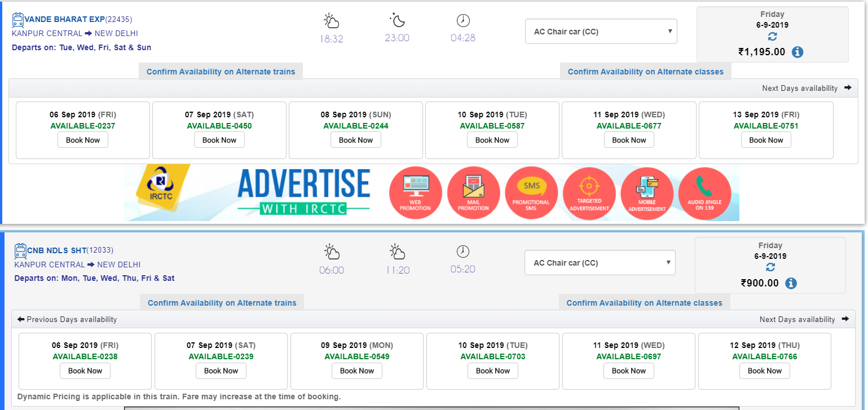Open class dropdown for Vande Bharat Exp
The image size is (868, 410).
601,32
